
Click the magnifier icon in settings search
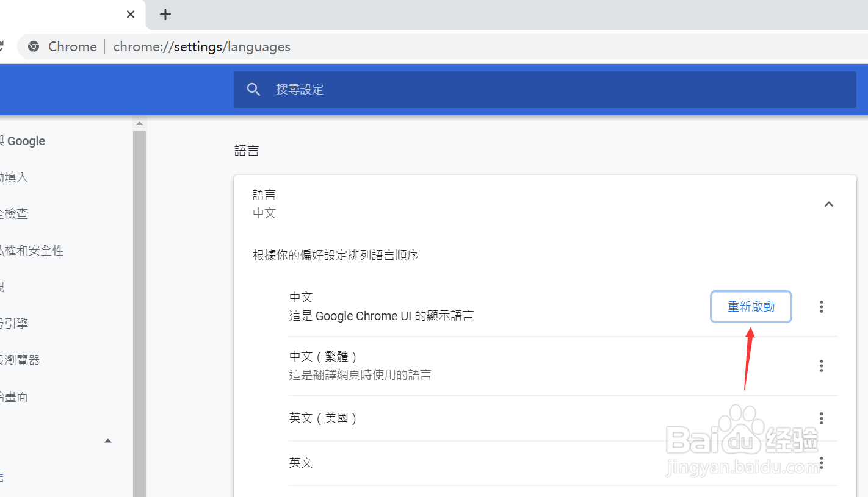point(253,89)
